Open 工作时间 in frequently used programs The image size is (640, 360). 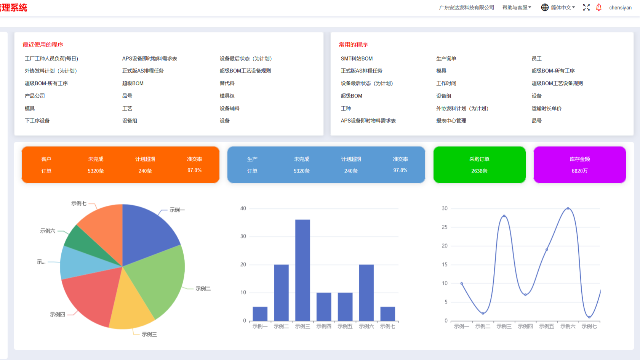click(x=446, y=83)
